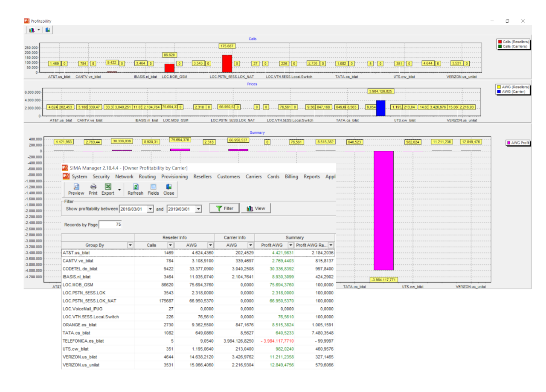The height and width of the screenshot is (392, 546).
Task: Open the Profit AWG column dropdown
Action: click(x=291, y=245)
